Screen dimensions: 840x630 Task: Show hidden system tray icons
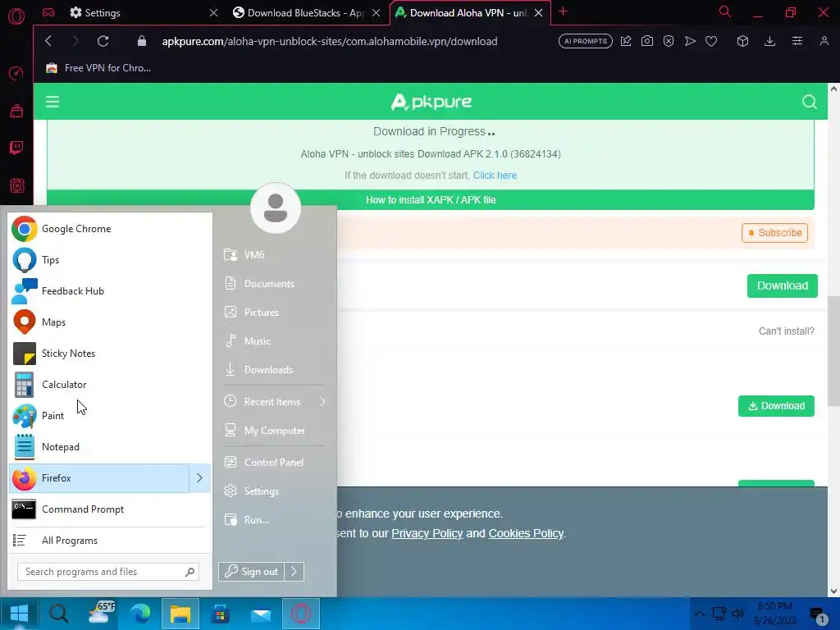699,614
